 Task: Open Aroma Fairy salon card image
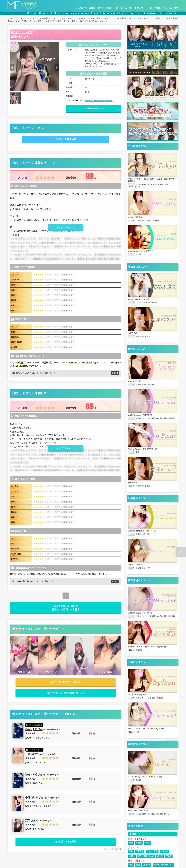[153, 763]
